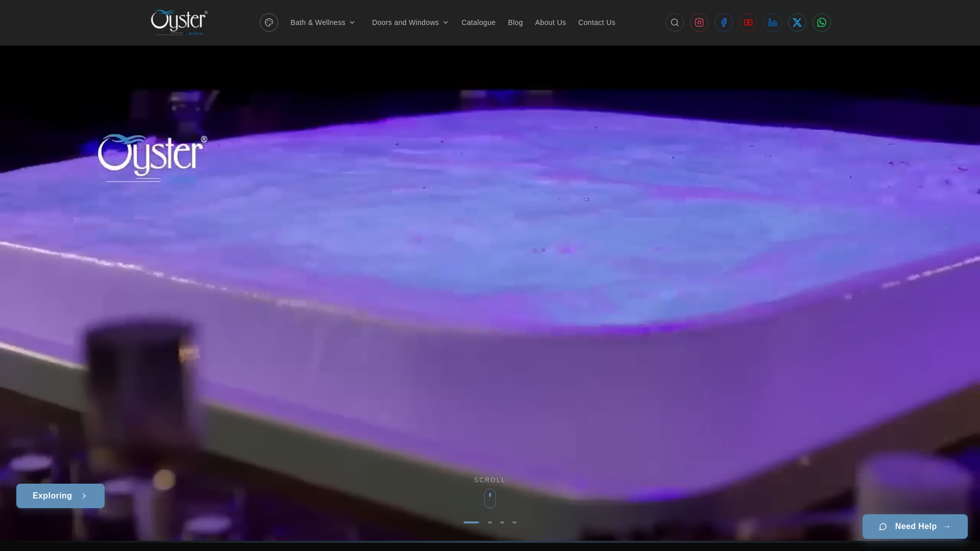The width and height of the screenshot is (980, 551).
Task: Open the Catalogue menu item
Action: tap(478, 22)
